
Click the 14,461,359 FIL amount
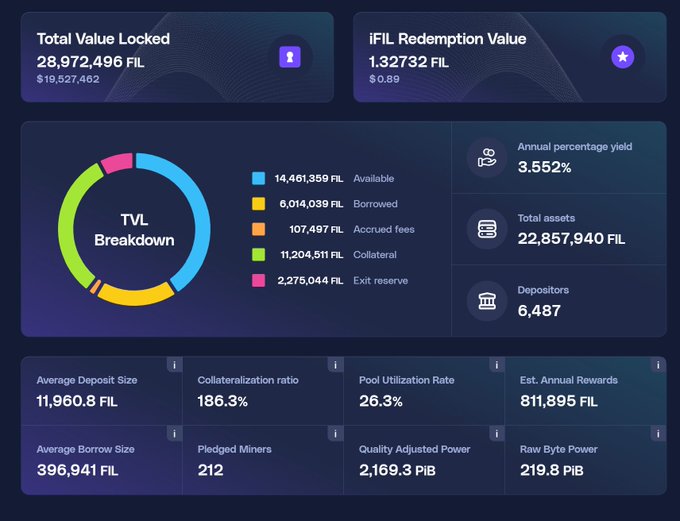tap(309, 178)
